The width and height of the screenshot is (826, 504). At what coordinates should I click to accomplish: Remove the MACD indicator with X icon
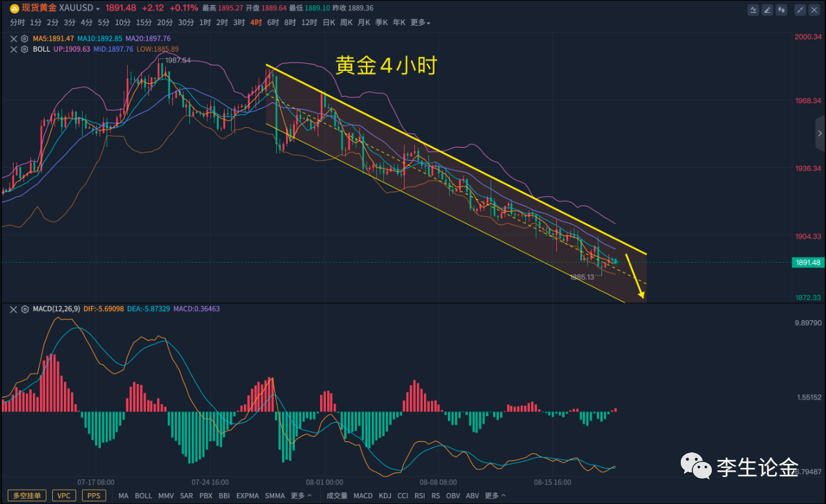tap(14, 310)
